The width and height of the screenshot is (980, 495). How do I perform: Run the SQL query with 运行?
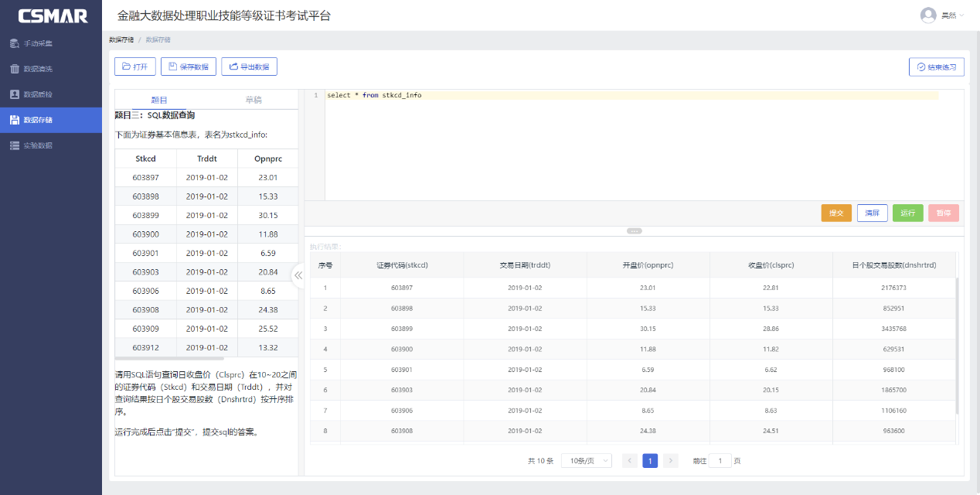click(907, 213)
